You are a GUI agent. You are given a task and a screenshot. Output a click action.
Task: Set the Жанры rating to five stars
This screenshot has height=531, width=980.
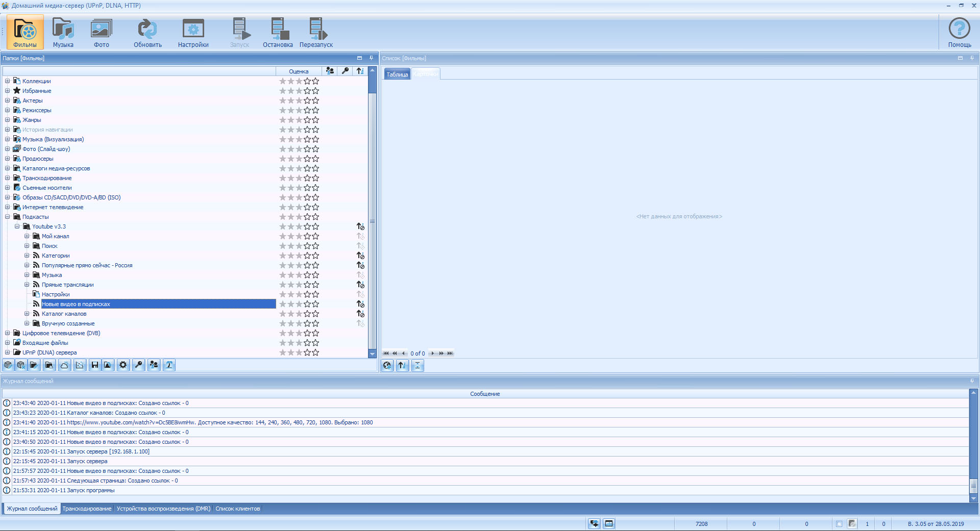(x=315, y=120)
